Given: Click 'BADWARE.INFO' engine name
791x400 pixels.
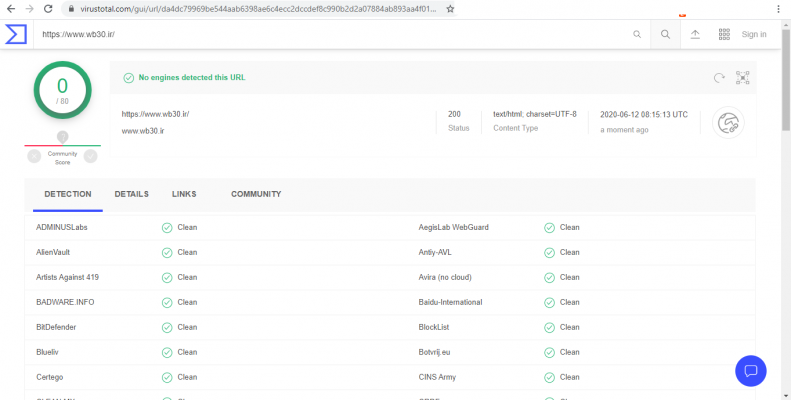Looking at the screenshot, I should click(65, 302).
